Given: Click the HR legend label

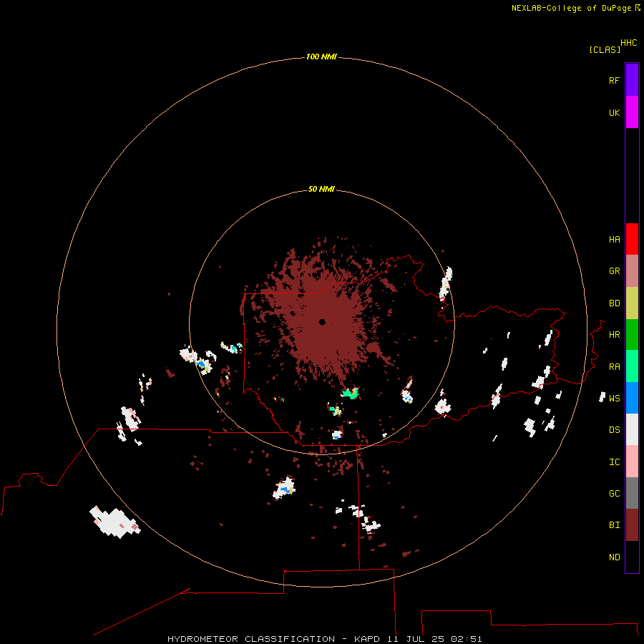Looking at the screenshot, I should point(614,335).
